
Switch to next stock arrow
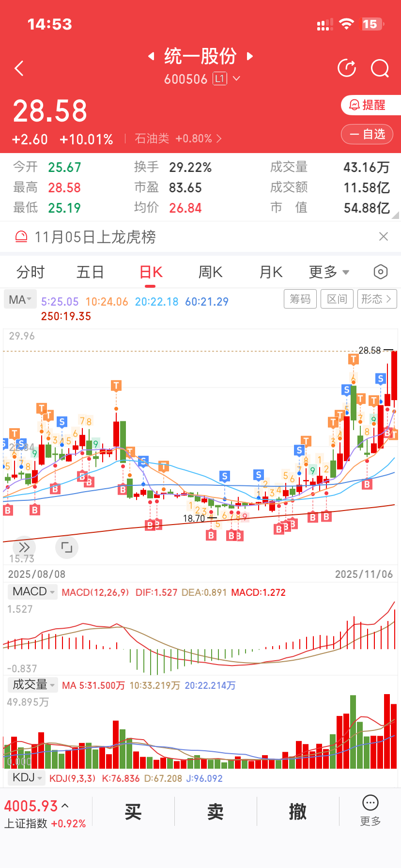[250, 56]
